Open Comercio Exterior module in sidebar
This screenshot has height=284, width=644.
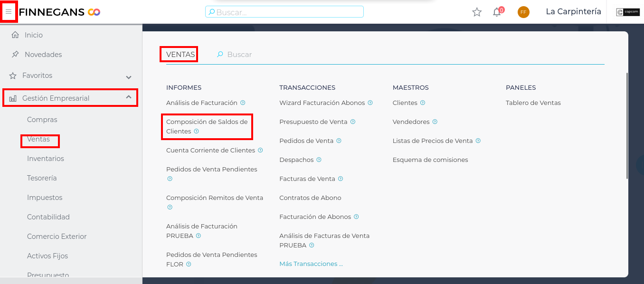tap(57, 237)
